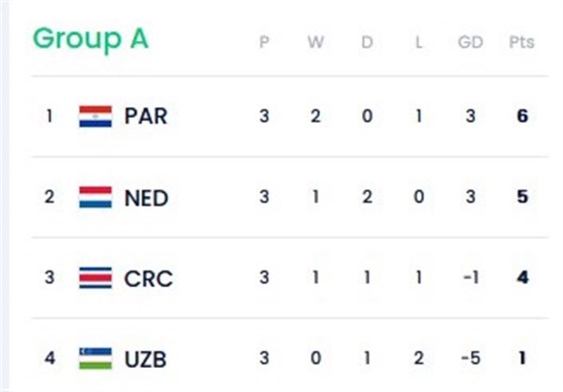Click the Pts column header
563x392 pixels.
[x=521, y=42]
